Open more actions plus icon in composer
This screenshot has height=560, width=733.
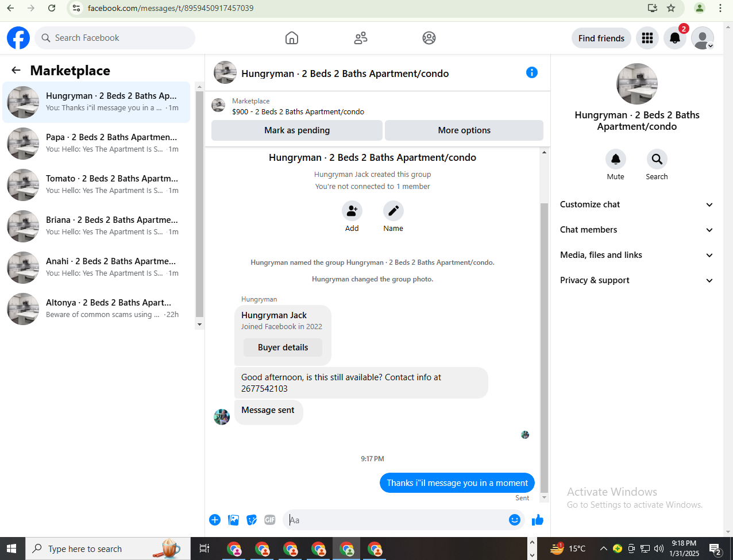click(215, 520)
